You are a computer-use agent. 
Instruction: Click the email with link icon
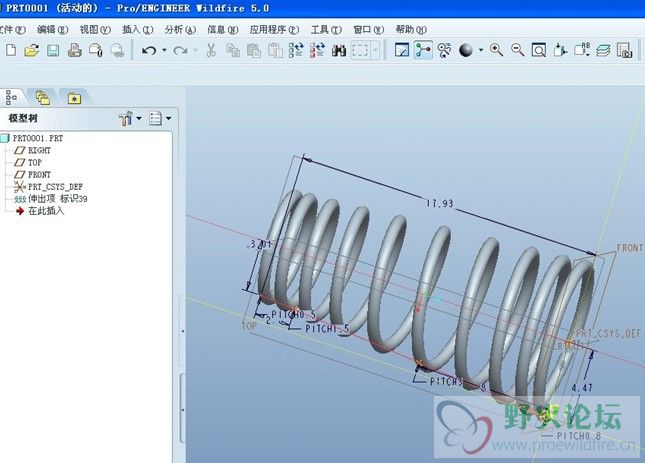pyautogui.click(x=117, y=51)
